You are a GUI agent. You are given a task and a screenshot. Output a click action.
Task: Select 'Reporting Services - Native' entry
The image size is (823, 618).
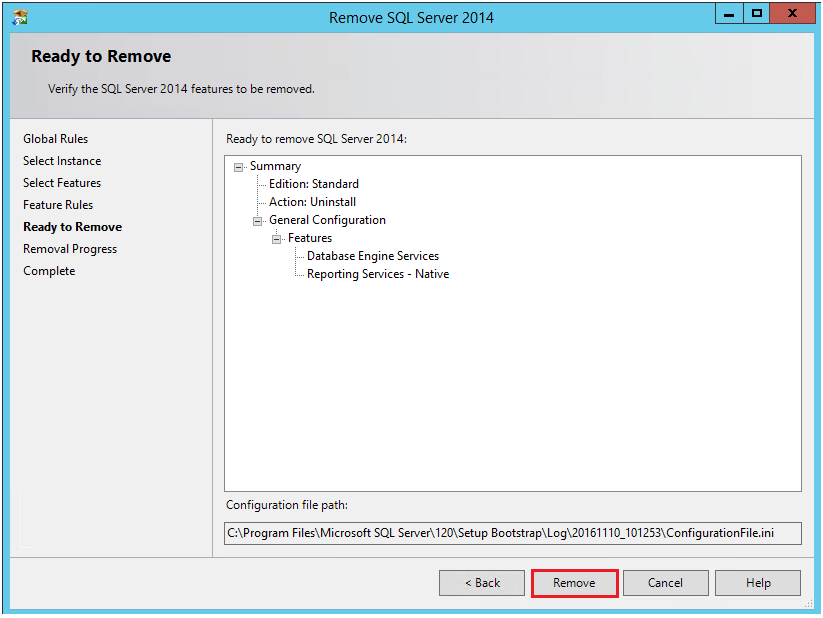click(378, 274)
